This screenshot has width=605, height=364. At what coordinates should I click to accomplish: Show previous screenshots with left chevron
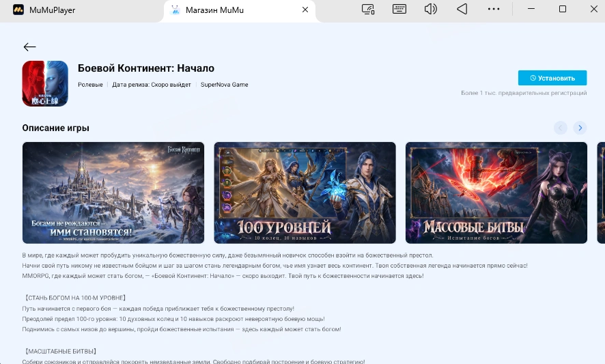pos(560,128)
